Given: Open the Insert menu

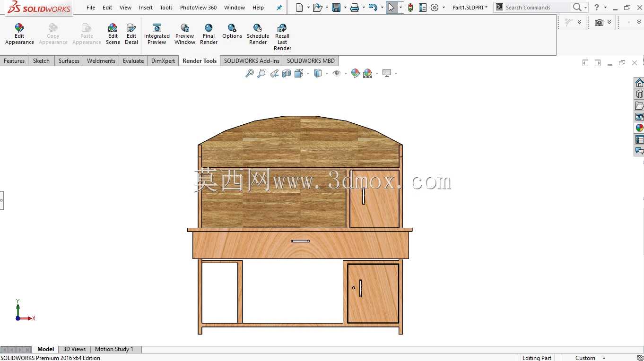Looking at the screenshot, I should click(146, 8).
